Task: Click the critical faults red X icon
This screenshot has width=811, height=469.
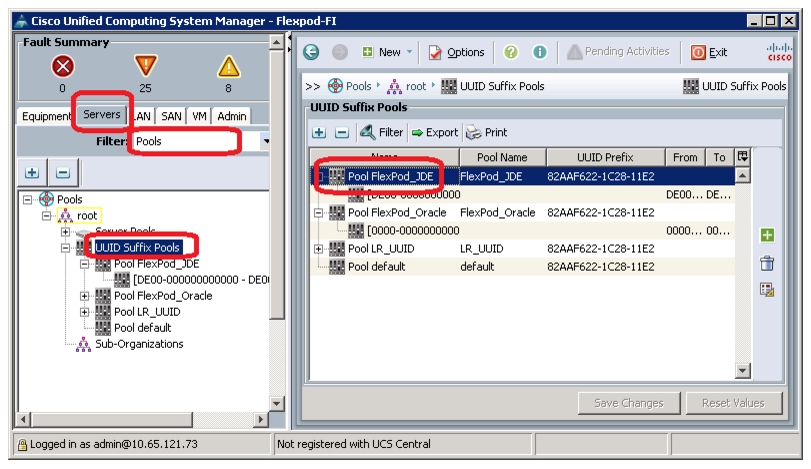Action: (63, 66)
